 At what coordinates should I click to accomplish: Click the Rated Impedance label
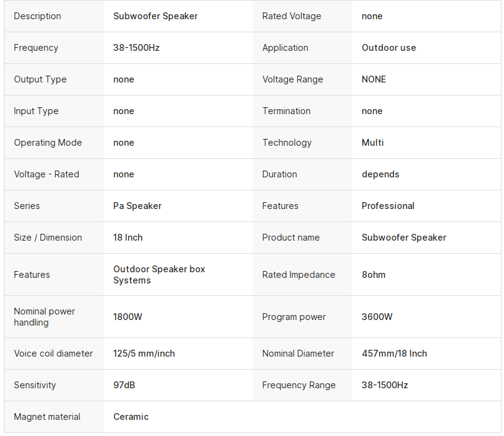pyautogui.click(x=299, y=275)
